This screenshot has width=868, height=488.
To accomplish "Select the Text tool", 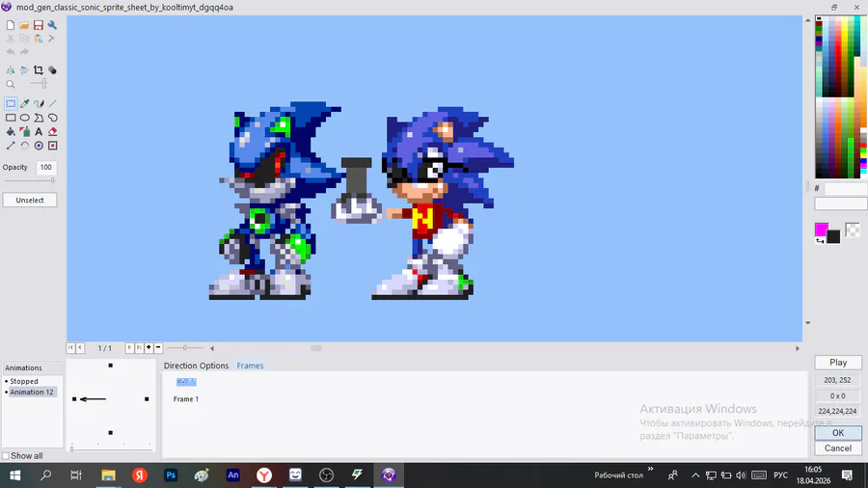I will click(39, 132).
